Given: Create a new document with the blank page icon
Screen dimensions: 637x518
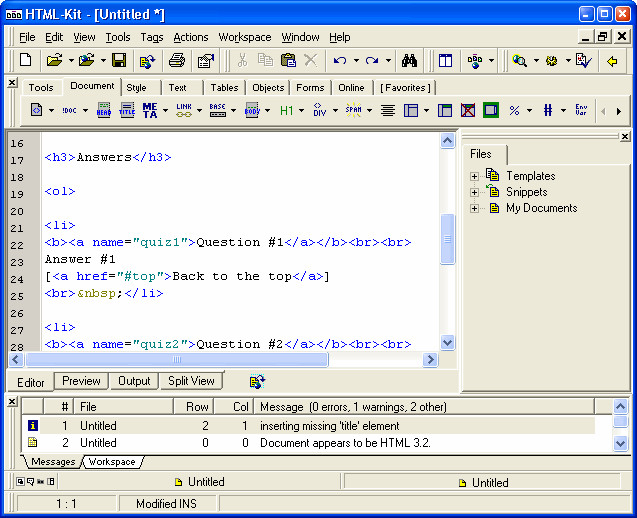Looking at the screenshot, I should pyautogui.click(x=26, y=60).
